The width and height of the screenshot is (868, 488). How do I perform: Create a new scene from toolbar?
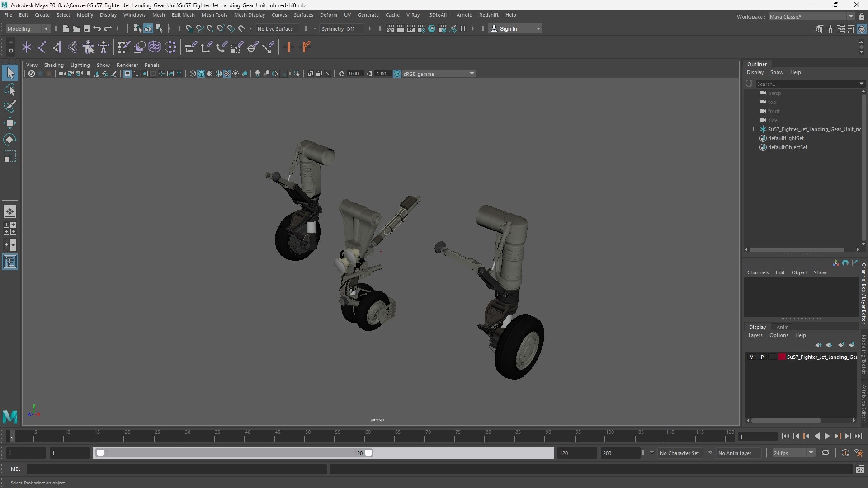pyautogui.click(x=66, y=28)
